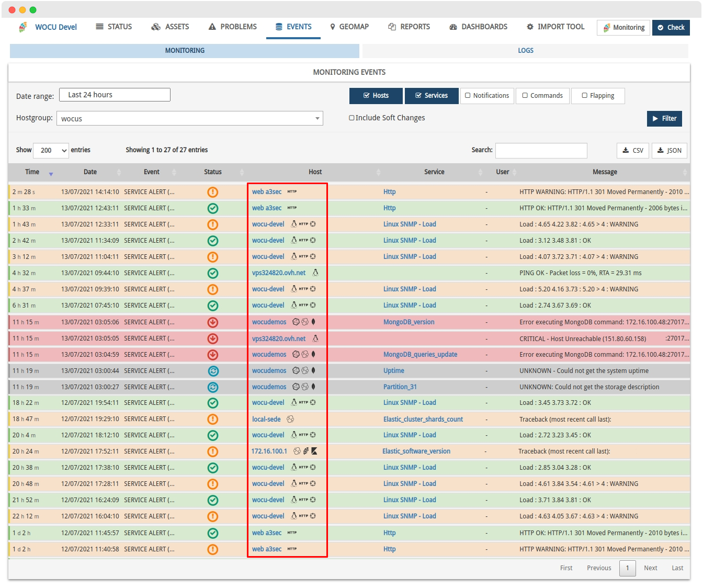The height and width of the screenshot is (588, 703).
Task: Open the REPORTS section
Action: coord(409,27)
